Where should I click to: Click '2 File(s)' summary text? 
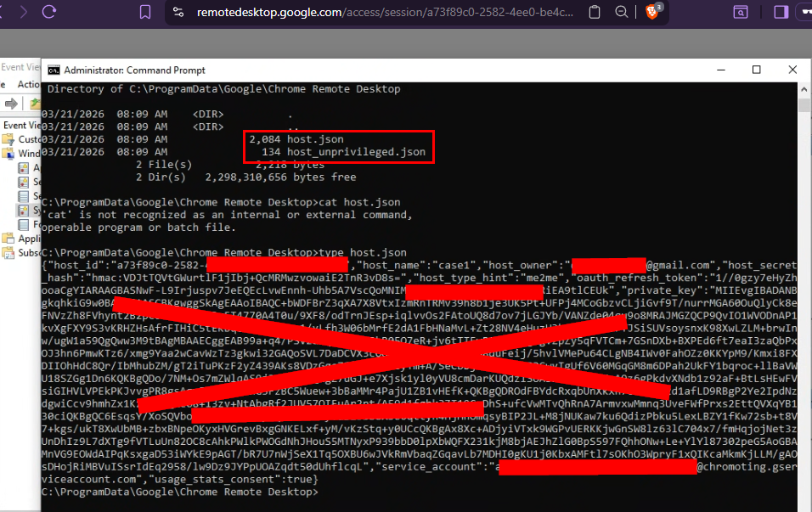click(x=164, y=165)
